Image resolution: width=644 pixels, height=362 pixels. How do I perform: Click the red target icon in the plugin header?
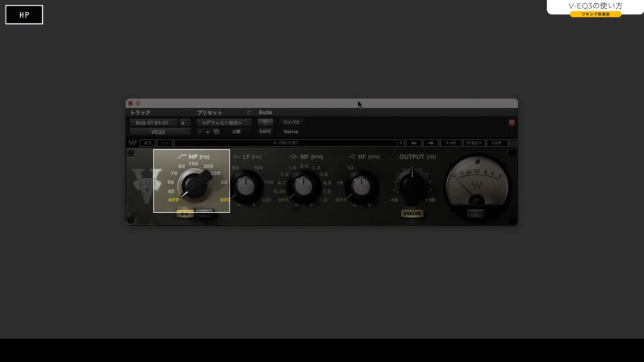[x=511, y=123]
